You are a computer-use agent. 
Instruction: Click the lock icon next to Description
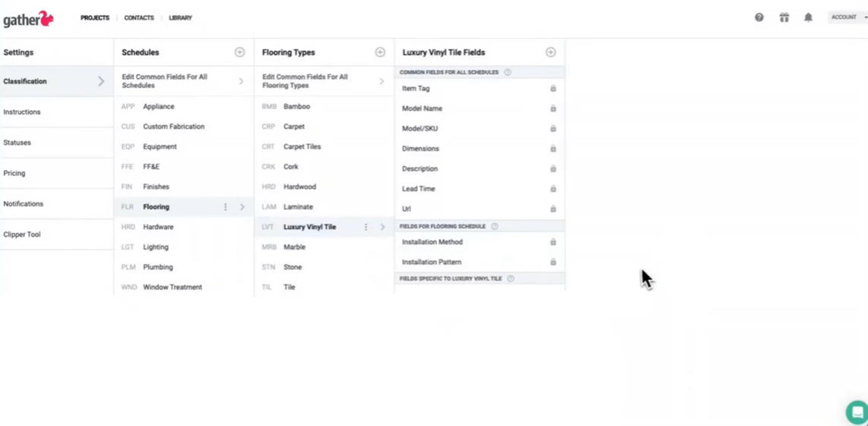pyautogui.click(x=553, y=168)
